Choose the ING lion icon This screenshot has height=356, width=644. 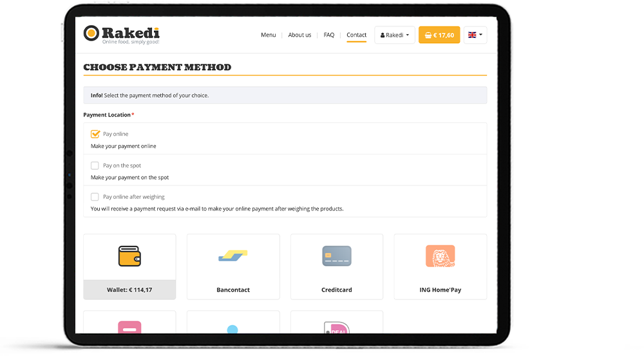tap(440, 256)
